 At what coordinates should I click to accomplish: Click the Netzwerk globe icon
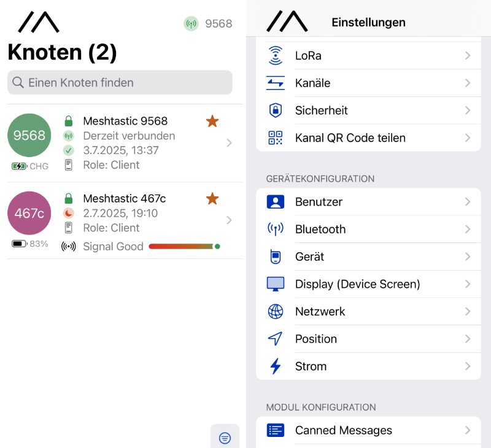(x=275, y=312)
